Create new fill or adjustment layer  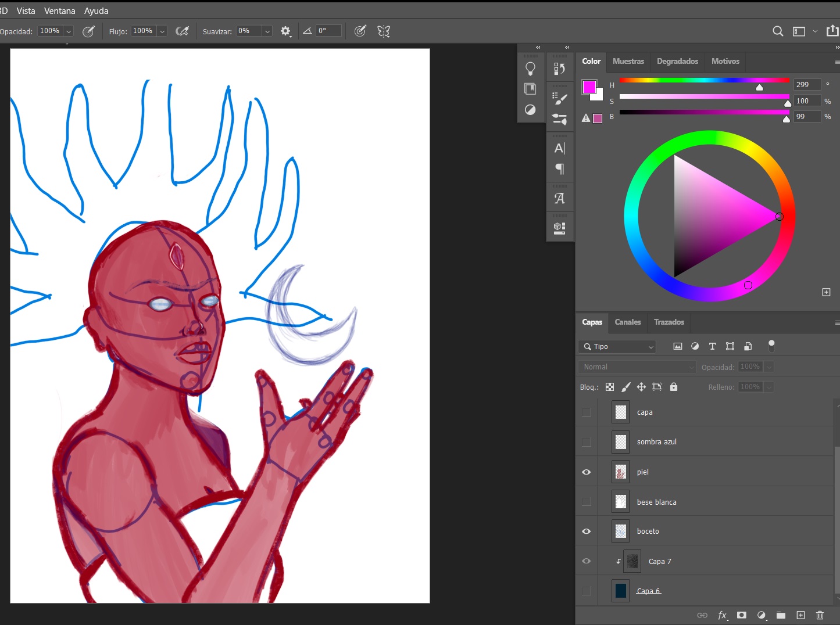(762, 615)
